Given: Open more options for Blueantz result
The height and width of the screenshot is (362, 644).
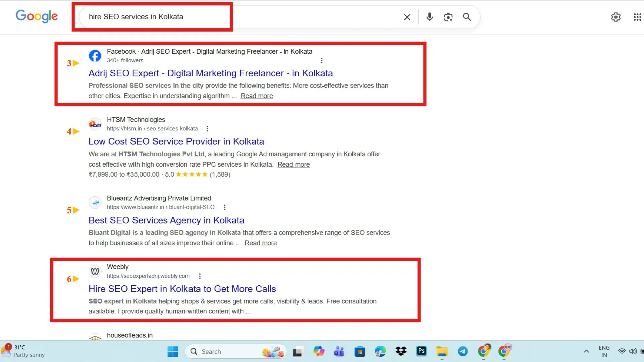Looking at the screenshot, I should [x=225, y=207].
